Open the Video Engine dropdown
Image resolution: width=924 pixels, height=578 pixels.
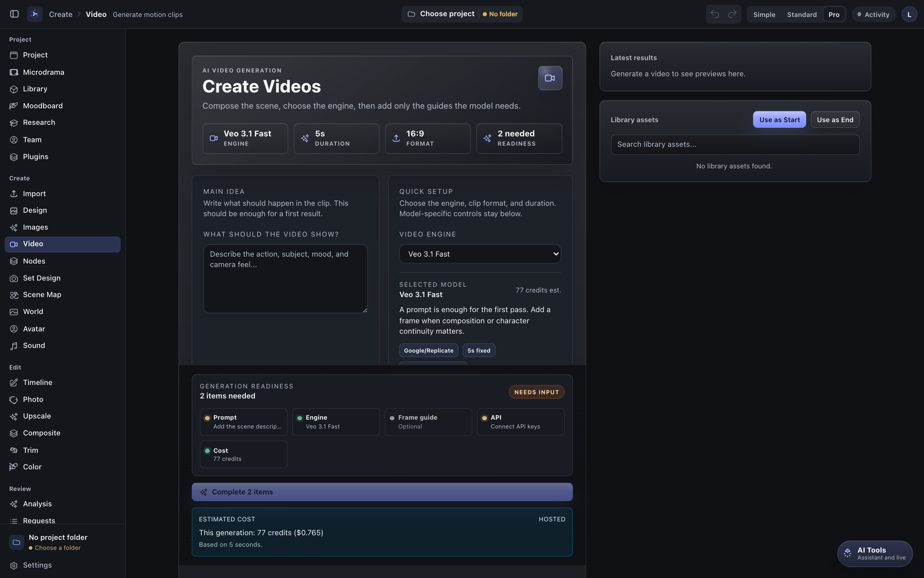point(480,254)
